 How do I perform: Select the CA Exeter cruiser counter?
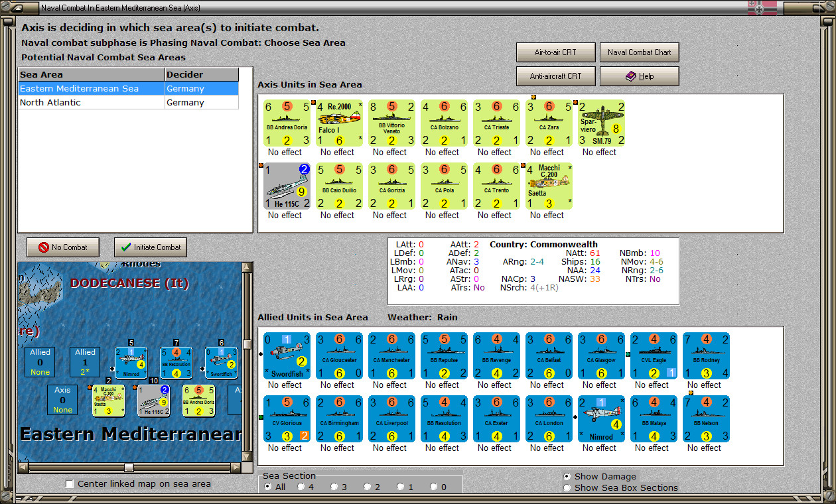(496, 418)
